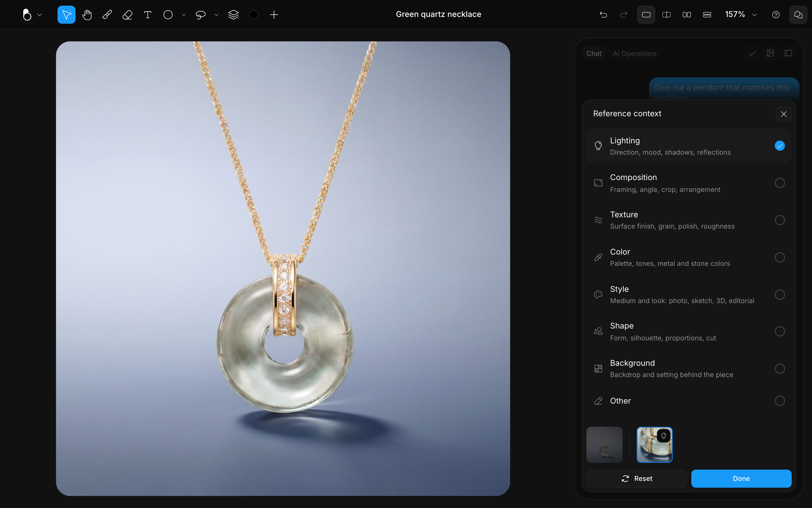Undo the last action
812x508 pixels.
click(603, 15)
